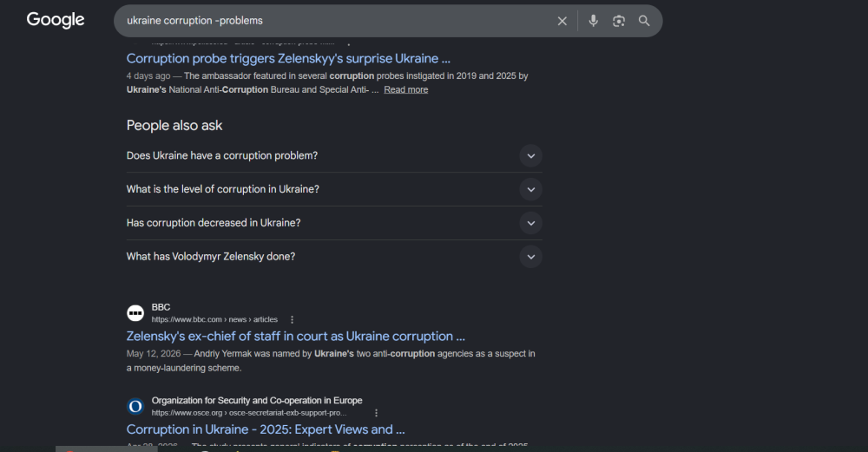The width and height of the screenshot is (868, 452).
Task: Open 'Corruption probe triggers Zelenskyy's surprise' result
Action: click(288, 59)
